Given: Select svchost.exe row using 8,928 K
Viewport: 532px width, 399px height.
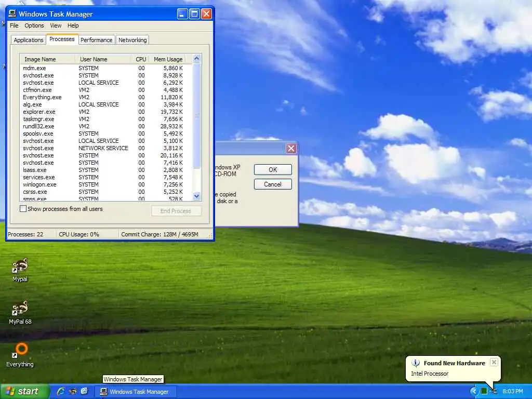Looking at the screenshot, I should coord(105,75).
